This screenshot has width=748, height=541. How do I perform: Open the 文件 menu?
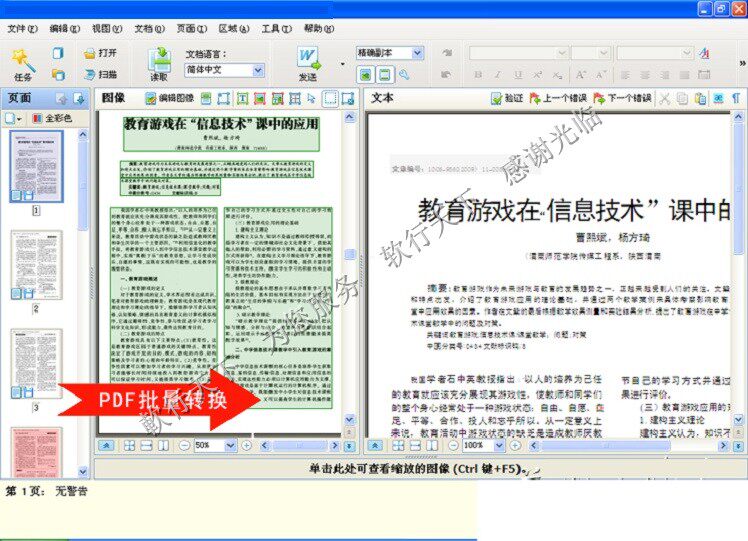[x=22, y=29]
